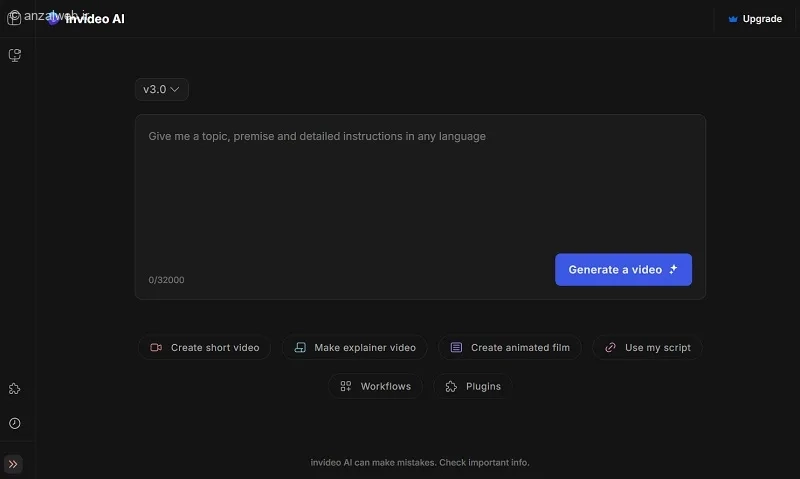Select Create short video option
This screenshot has height=479, width=800.
click(x=204, y=347)
